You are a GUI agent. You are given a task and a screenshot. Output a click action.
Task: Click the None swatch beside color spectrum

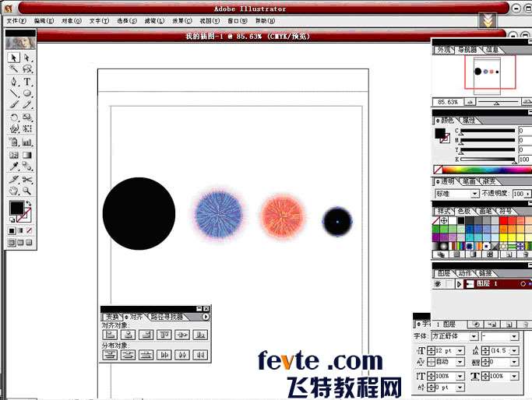(x=438, y=169)
